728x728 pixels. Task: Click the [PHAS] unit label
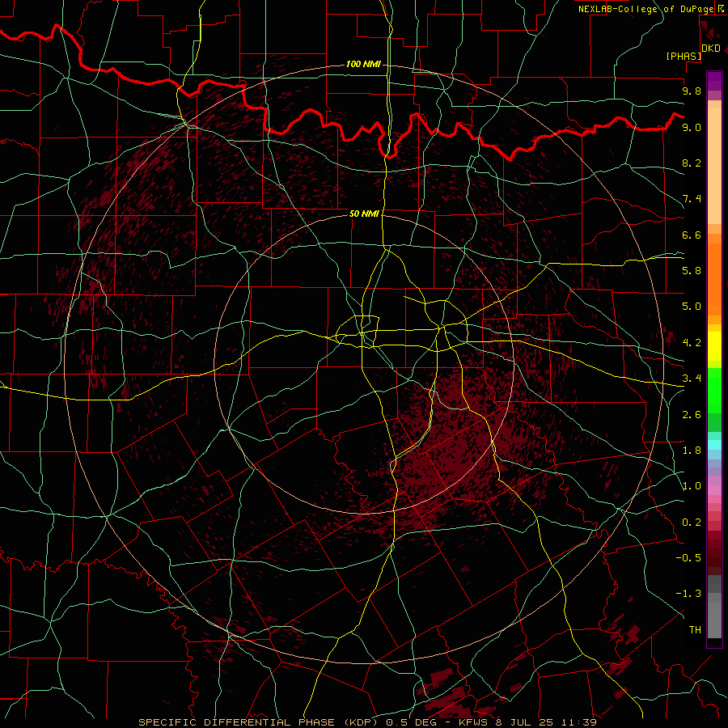click(x=684, y=56)
